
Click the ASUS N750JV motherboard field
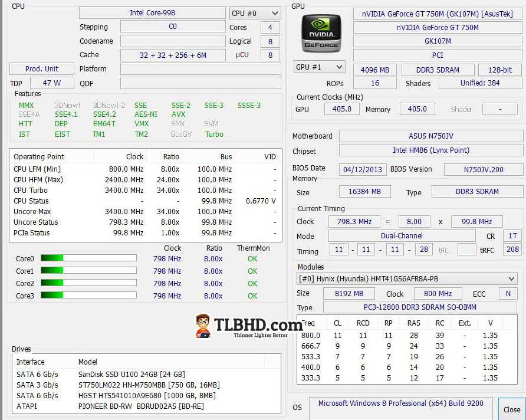[430, 136]
